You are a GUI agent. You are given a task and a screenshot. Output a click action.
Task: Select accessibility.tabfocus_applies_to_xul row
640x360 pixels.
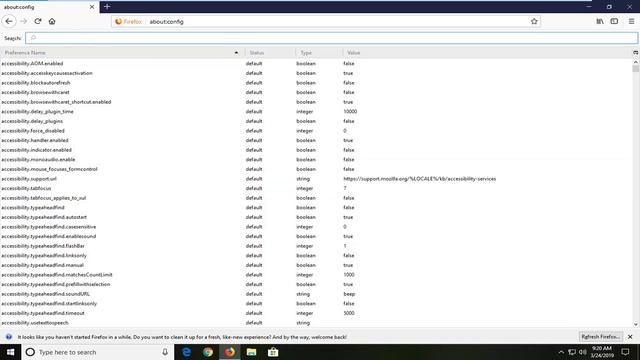pyautogui.click(x=316, y=198)
